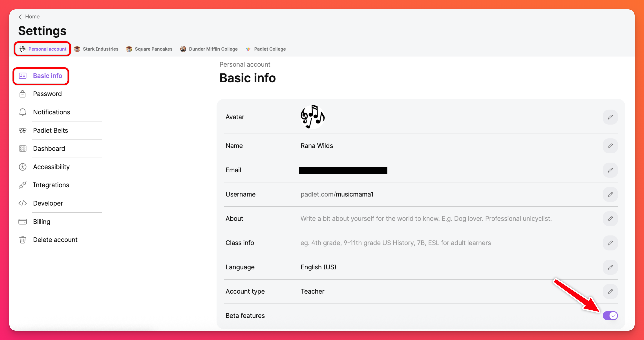Edit the Username with its pencil icon
This screenshot has width=644, height=340.
pos(610,194)
